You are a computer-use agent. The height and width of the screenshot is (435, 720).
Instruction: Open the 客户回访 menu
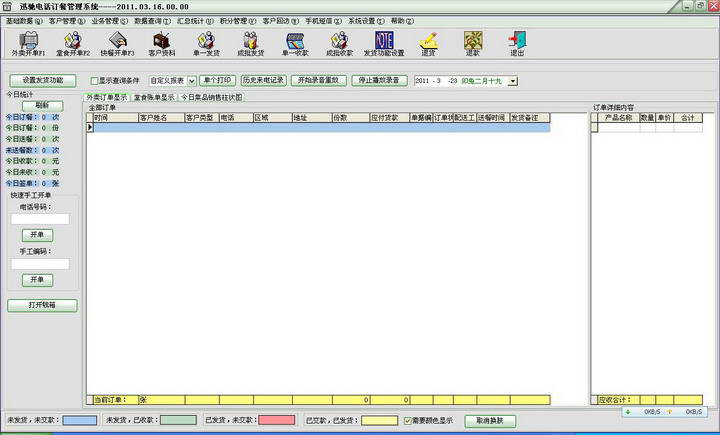[280, 21]
